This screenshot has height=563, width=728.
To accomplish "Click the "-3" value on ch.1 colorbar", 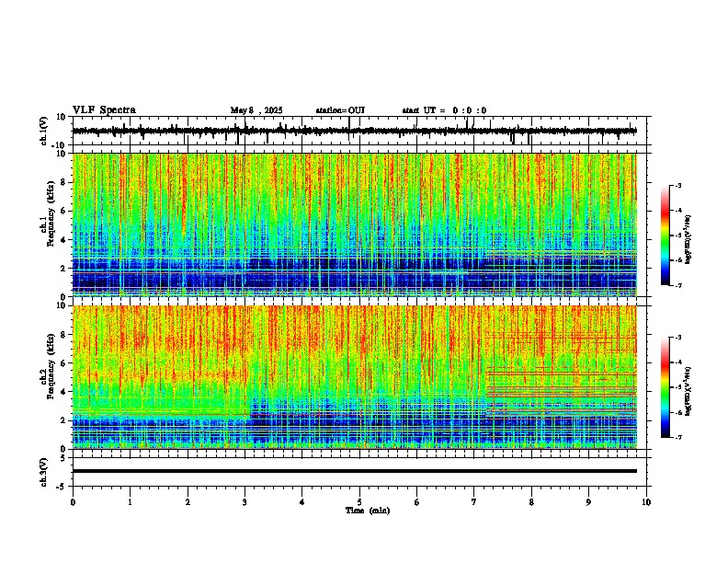I will (678, 186).
